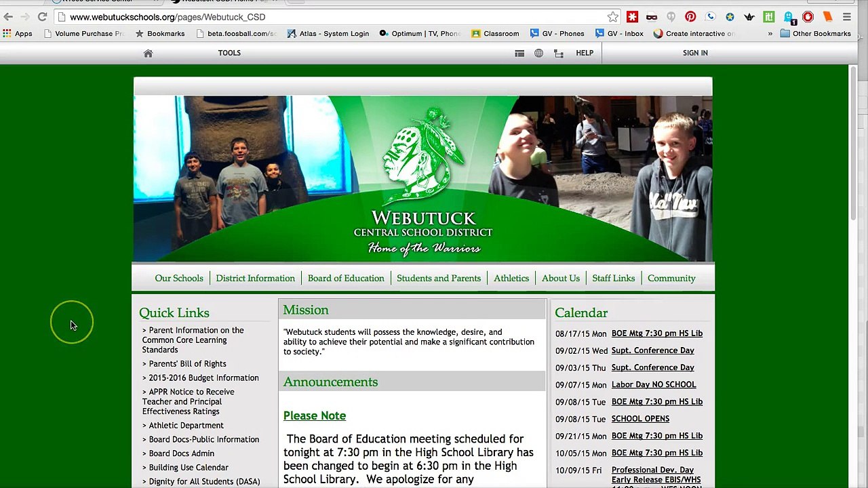
Task: Open the Hangouts quote-bubble extension
Action: pos(671,17)
